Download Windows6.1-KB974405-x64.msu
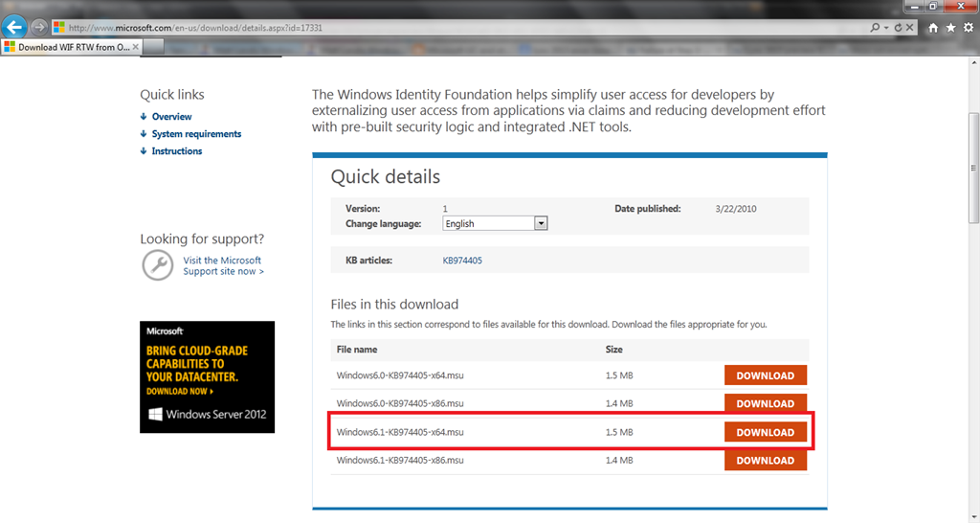Screen dimensions: 980x523 [766, 432]
